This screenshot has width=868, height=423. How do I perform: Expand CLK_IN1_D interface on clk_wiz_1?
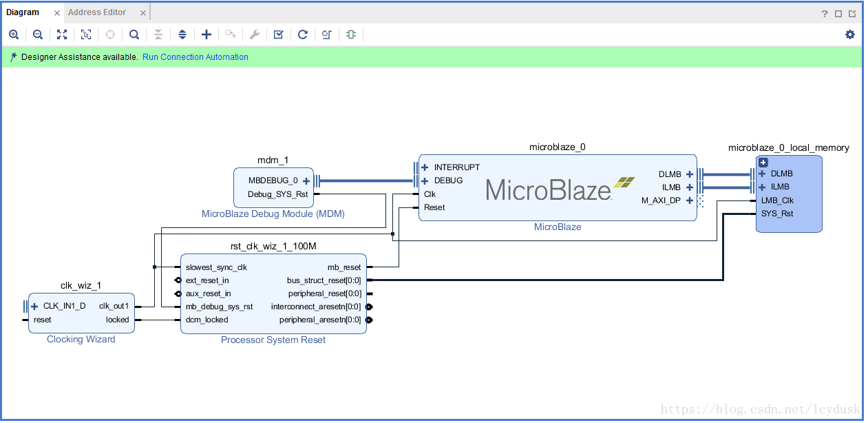tap(34, 307)
